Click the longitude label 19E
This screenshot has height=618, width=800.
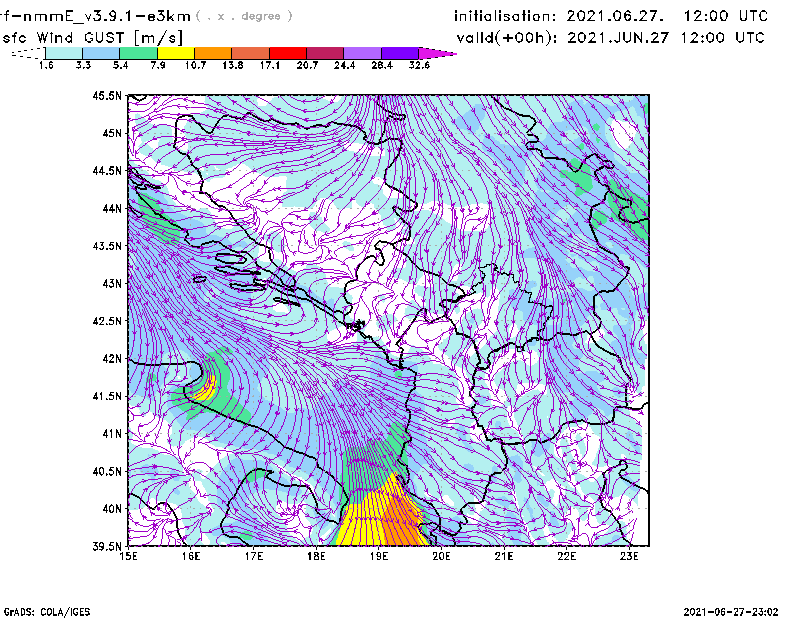(379, 557)
